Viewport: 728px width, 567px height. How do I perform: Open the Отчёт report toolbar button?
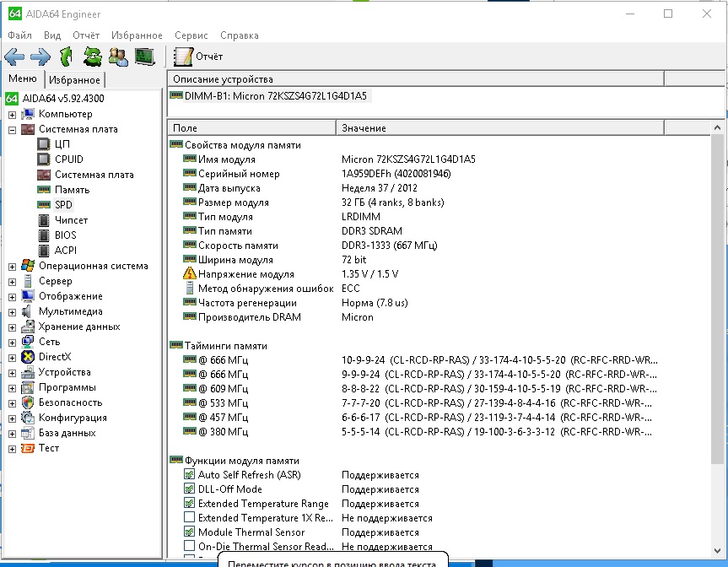tap(198, 57)
